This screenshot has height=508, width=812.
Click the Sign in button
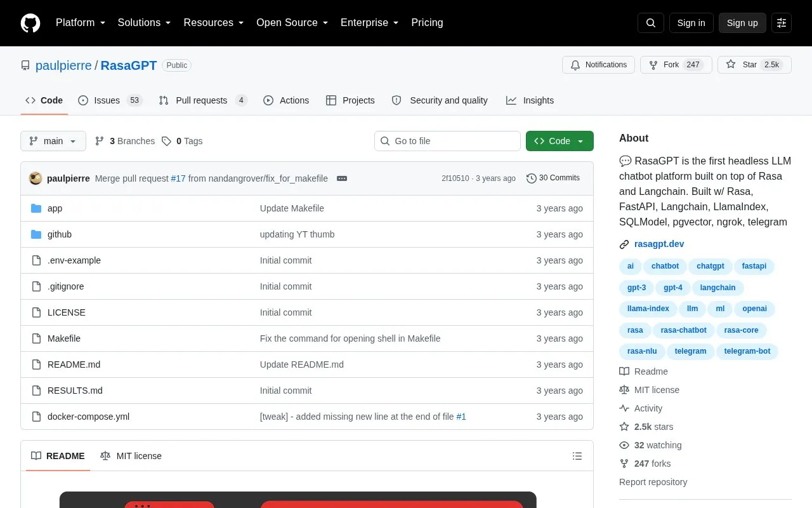point(691,23)
